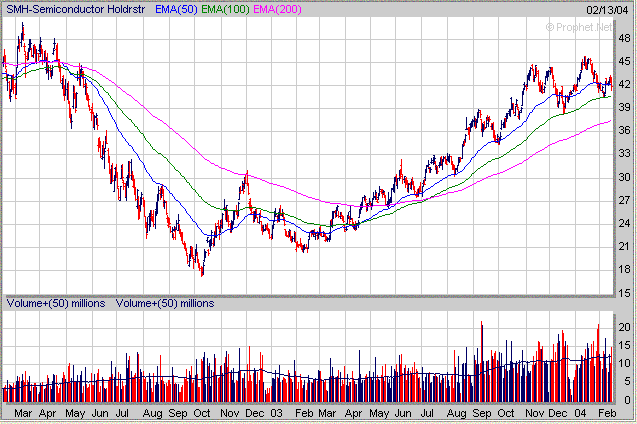Viewport: 637px width, 424px height.
Task: Click volume axis value 5
Action: 627,382
